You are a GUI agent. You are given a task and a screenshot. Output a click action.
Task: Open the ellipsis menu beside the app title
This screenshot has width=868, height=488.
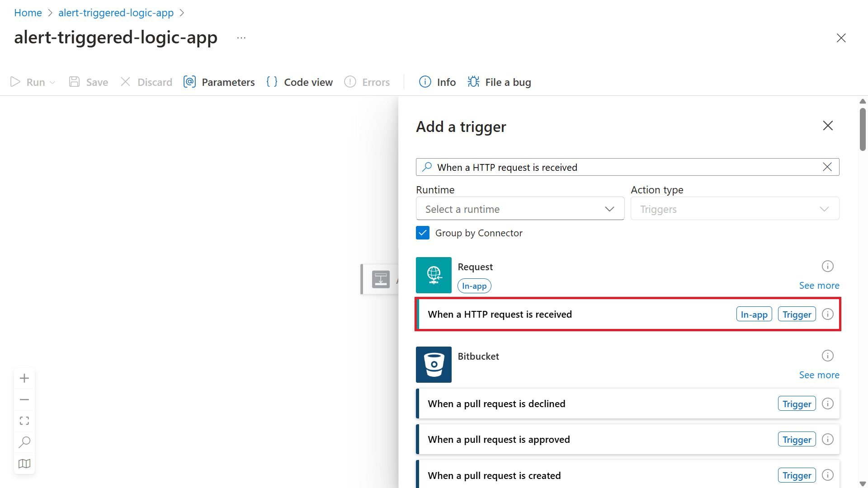point(241,38)
